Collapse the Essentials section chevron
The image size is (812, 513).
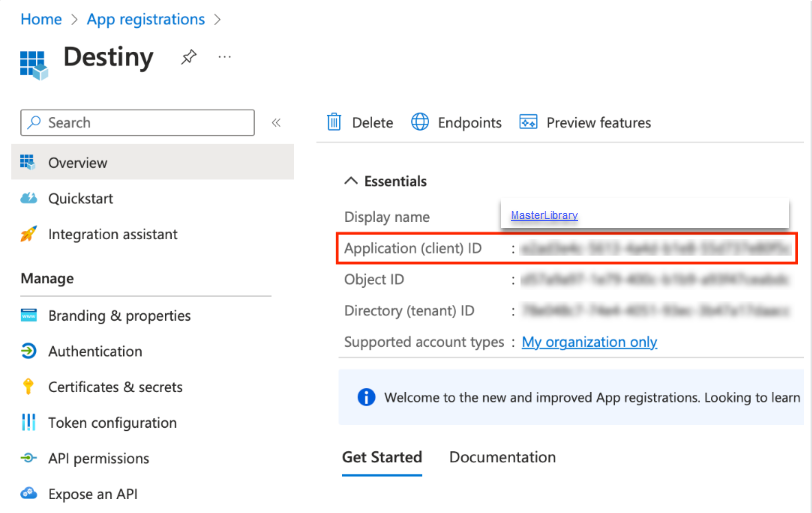[x=351, y=181]
